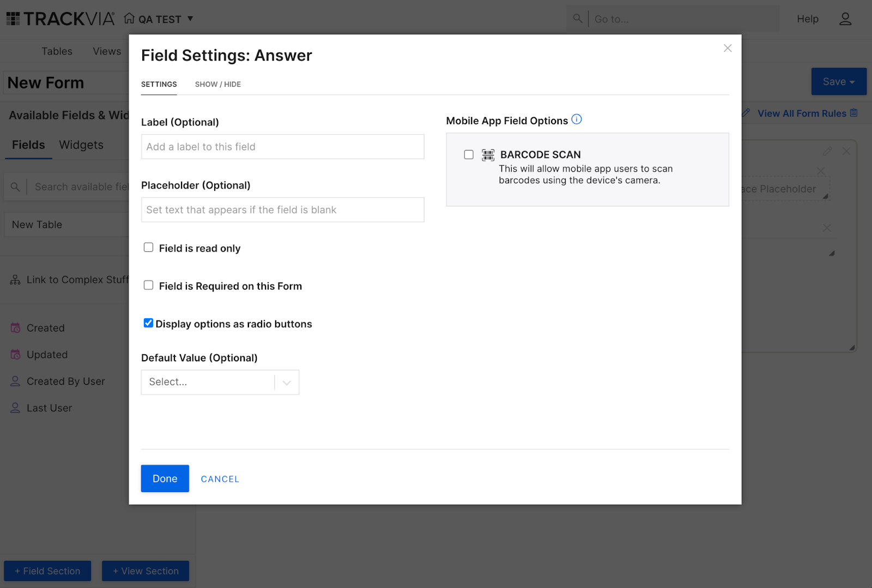872x588 pixels.
Task: Click the calendar icon beside Created
Action: [x=15, y=328]
